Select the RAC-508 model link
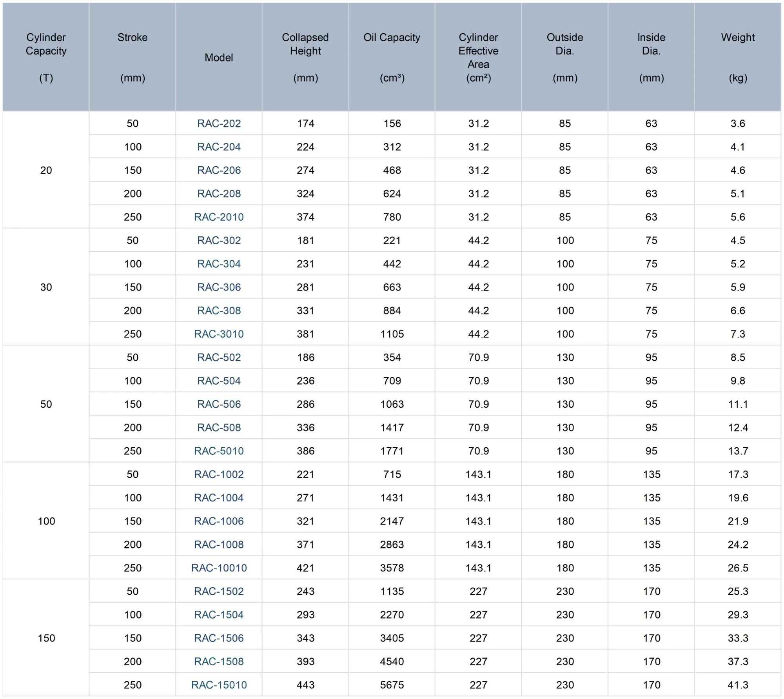The image size is (784, 699). click(219, 428)
